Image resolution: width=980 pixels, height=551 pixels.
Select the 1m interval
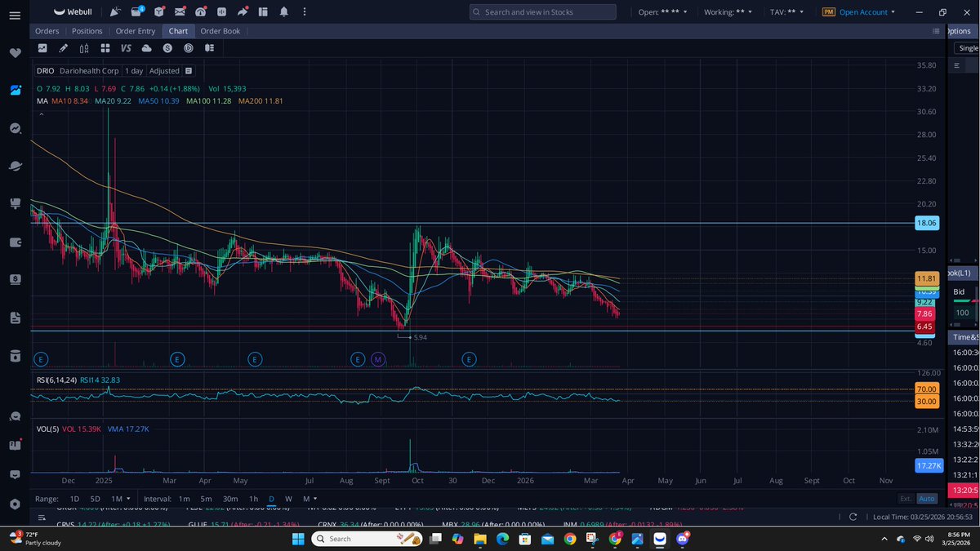pyautogui.click(x=184, y=498)
